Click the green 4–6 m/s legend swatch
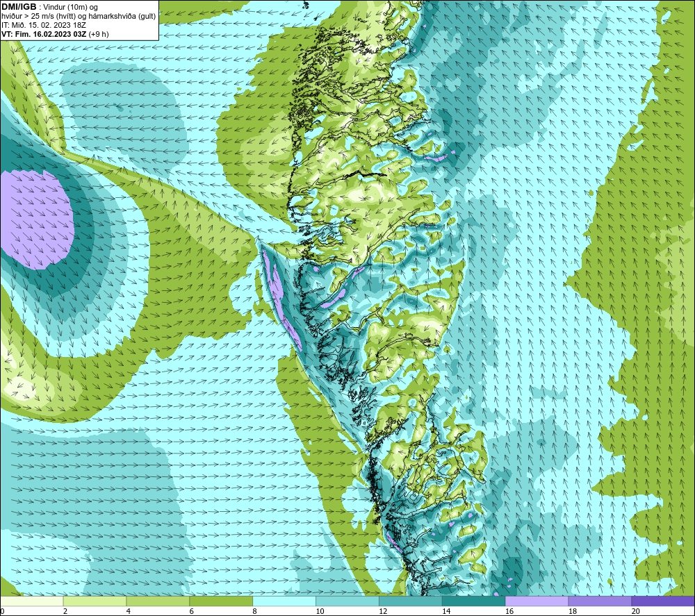This screenshot has width=695, height=616. click(158, 601)
